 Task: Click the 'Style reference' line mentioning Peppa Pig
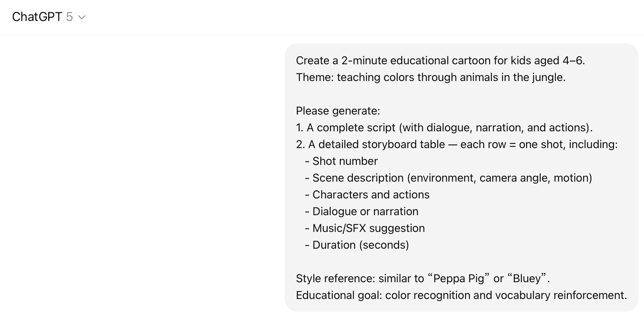[423, 278]
